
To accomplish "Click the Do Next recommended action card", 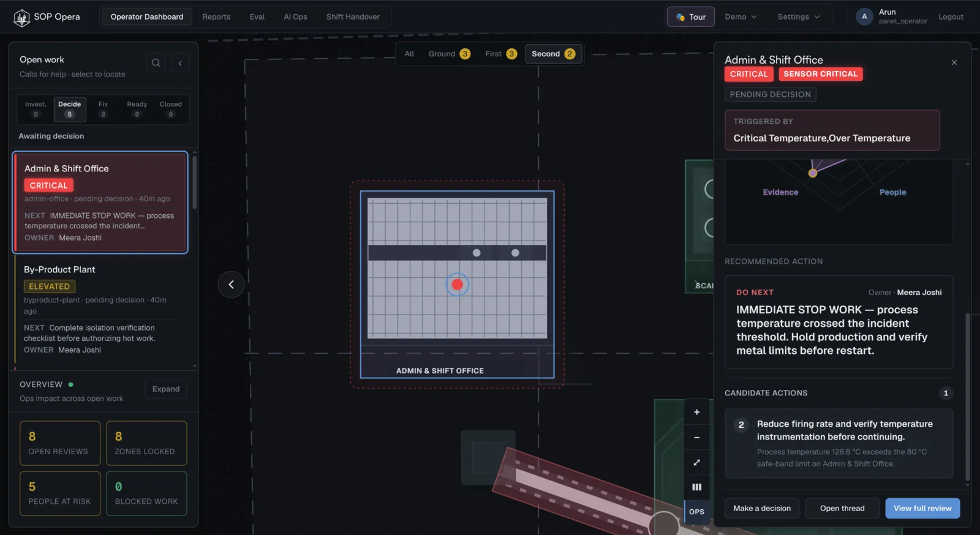I will pyautogui.click(x=839, y=322).
